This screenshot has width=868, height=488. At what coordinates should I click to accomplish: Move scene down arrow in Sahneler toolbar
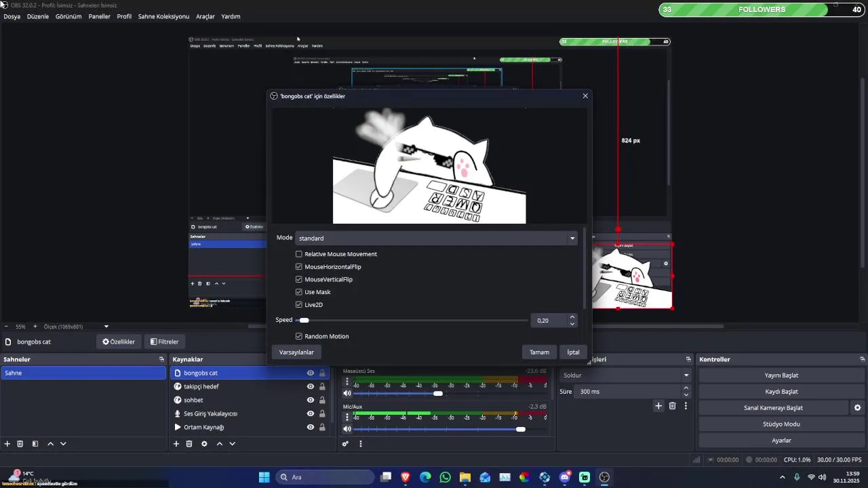(x=63, y=444)
